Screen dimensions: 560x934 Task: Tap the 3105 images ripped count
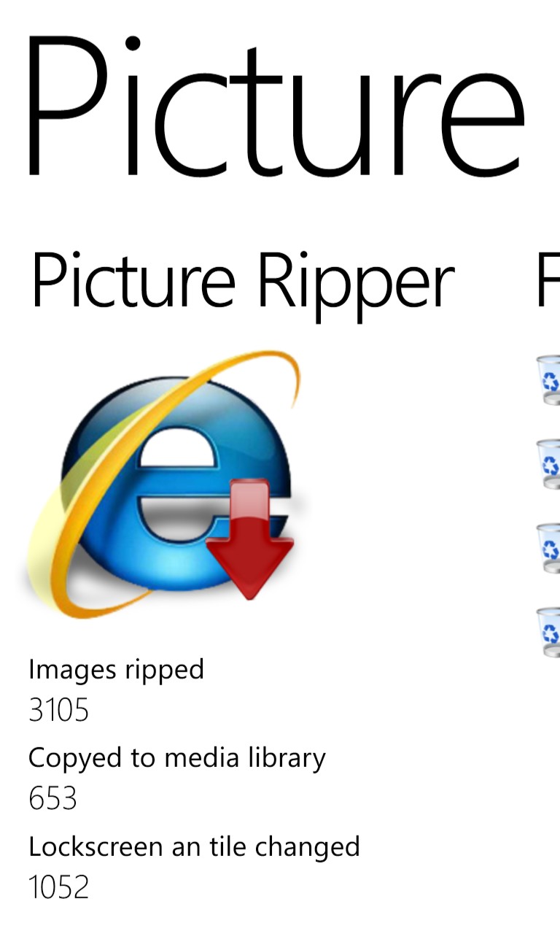click(58, 709)
